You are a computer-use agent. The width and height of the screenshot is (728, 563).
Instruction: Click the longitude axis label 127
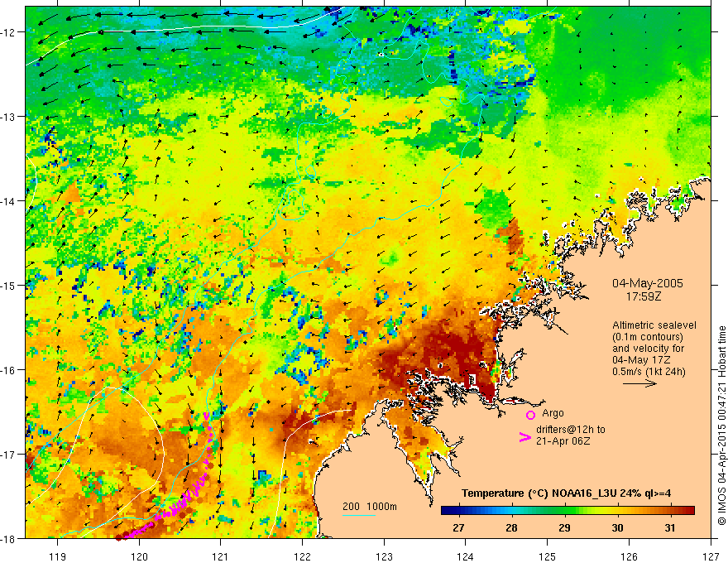[x=711, y=556]
